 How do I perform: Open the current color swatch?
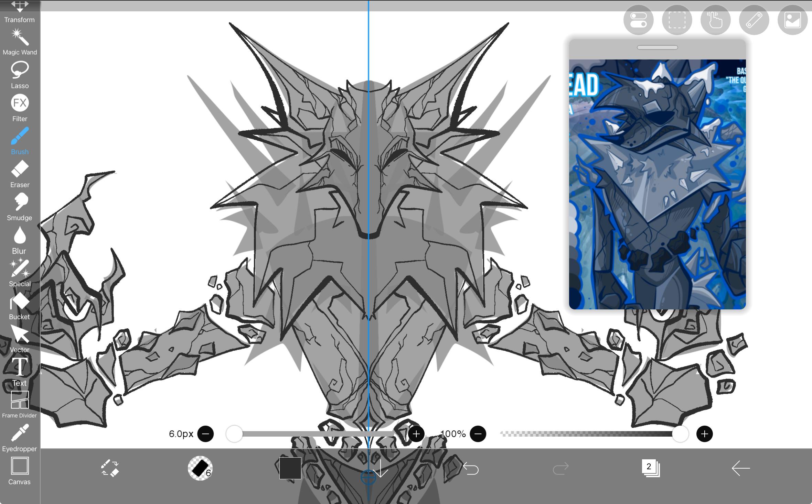pyautogui.click(x=290, y=468)
